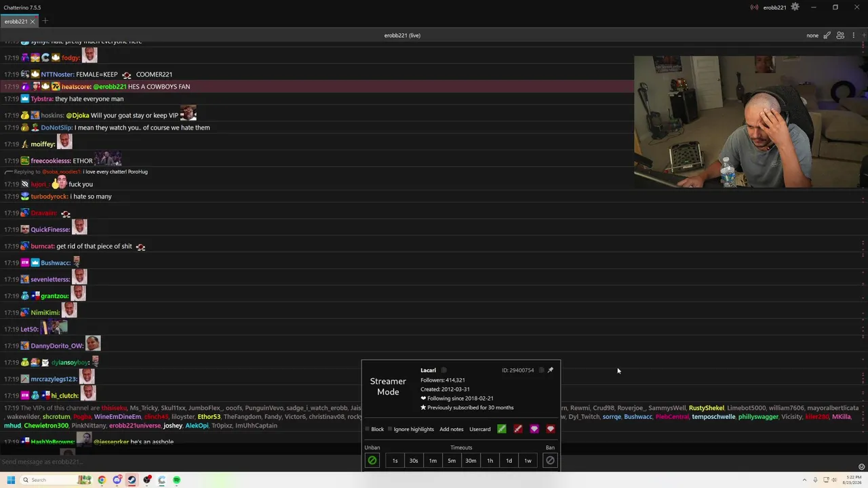
Task: Click RustyShekel in the VIP list
Action: (x=707, y=408)
